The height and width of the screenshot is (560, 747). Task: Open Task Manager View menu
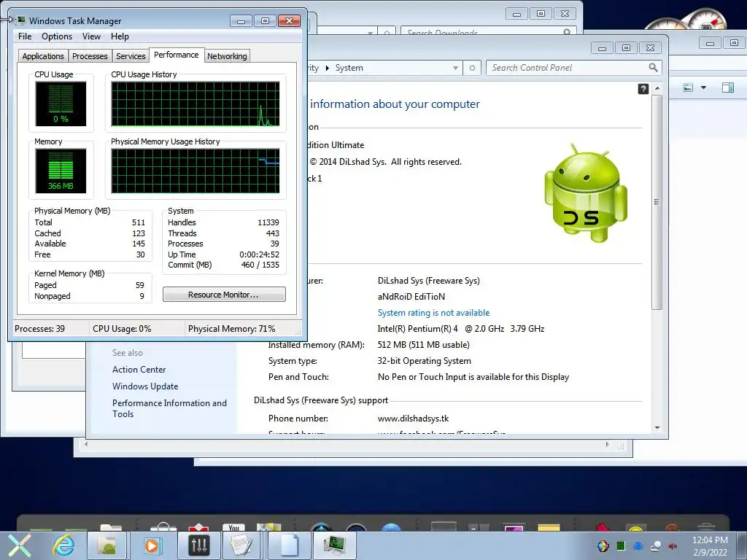(x=91, y=36)
